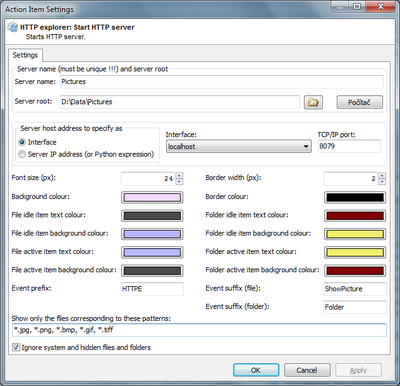Toggle Ignore system and hidden files checkbox
The width and height of the screenshot is (400, 386).
(16, 347)
